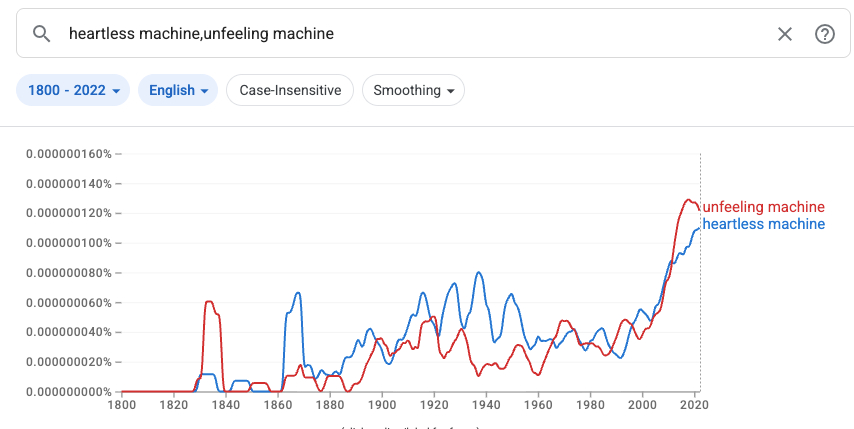The height and width of the screenshot is (429, 854).
Task: Click the 1960 x-axis year label
Action: point(538,404)
